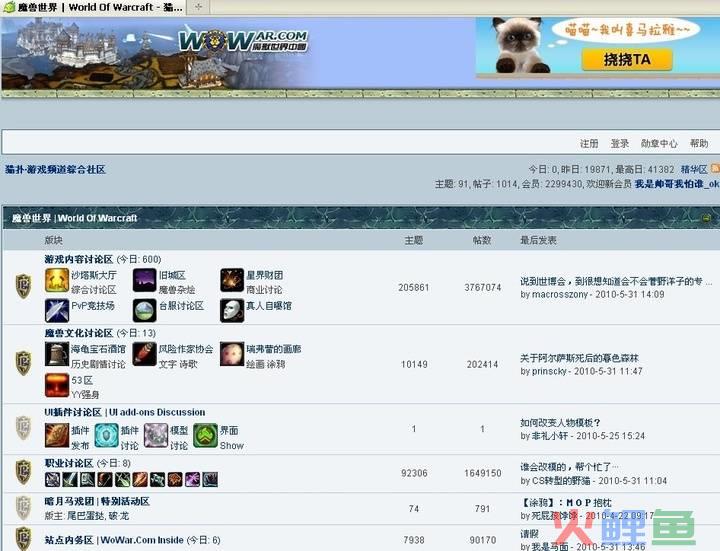Open 猫扑-游戏频道综合社区 breadcrumb link

coord(56,169)
